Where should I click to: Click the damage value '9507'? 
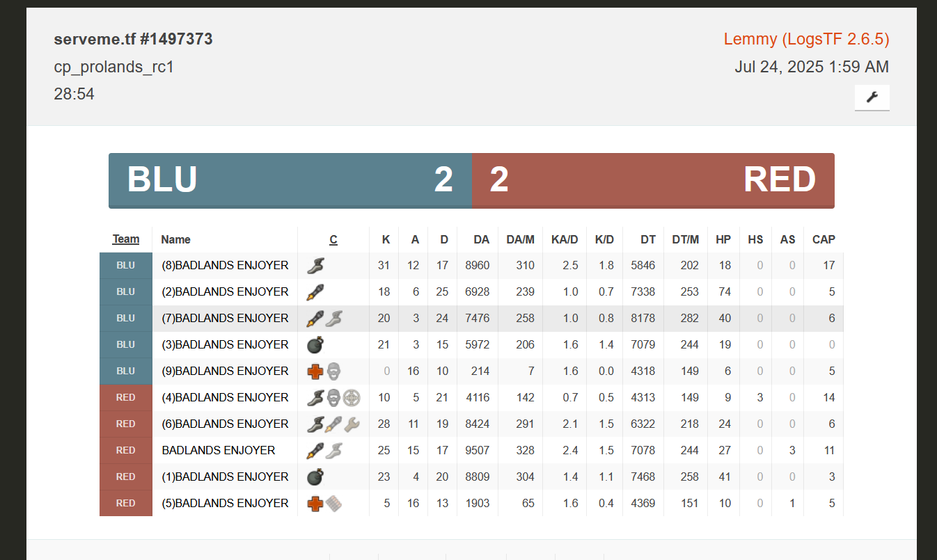pyautogui.click(x=477, y=450)
